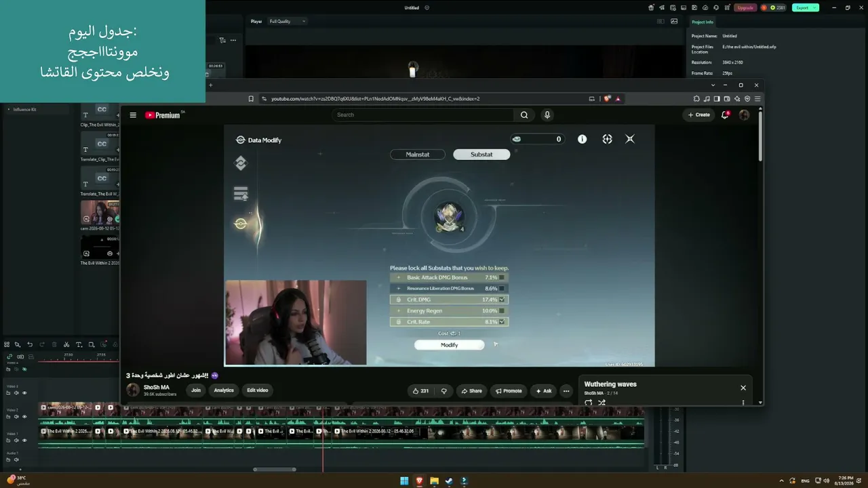
Task: Open YouTube notifications bell
Action: point(725,115)
